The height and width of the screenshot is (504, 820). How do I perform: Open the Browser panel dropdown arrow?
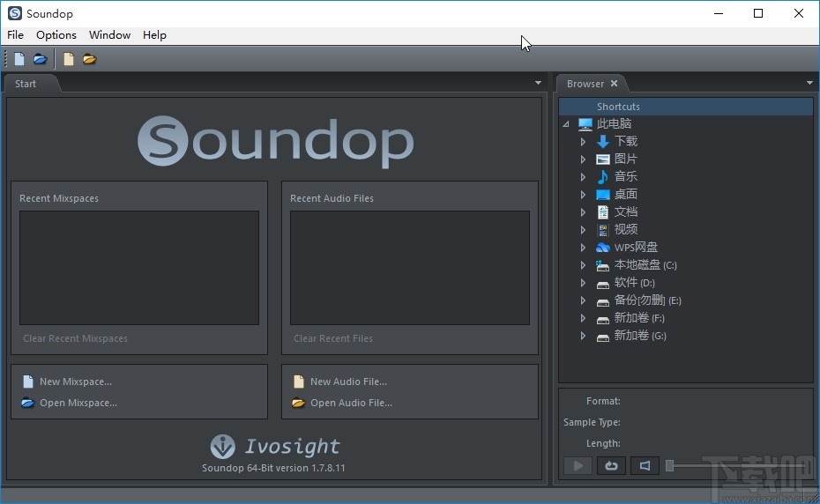[x=809, y=83]
